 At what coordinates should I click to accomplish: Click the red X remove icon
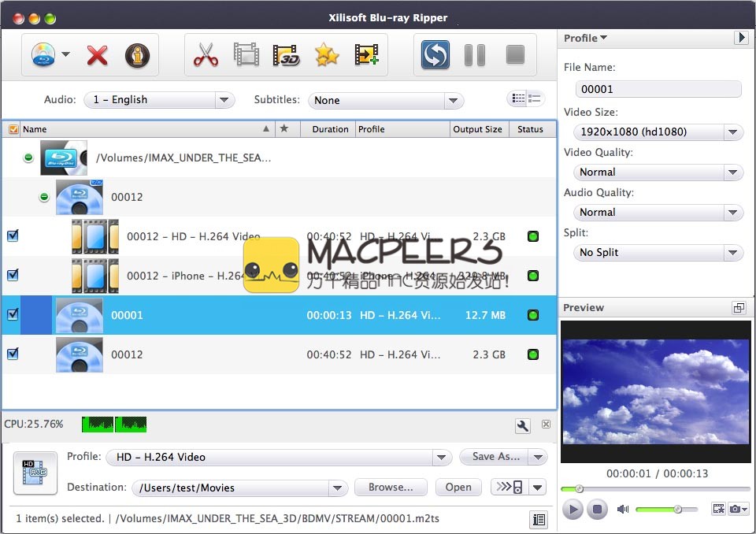pyautogui.click(x=97, y=55)
